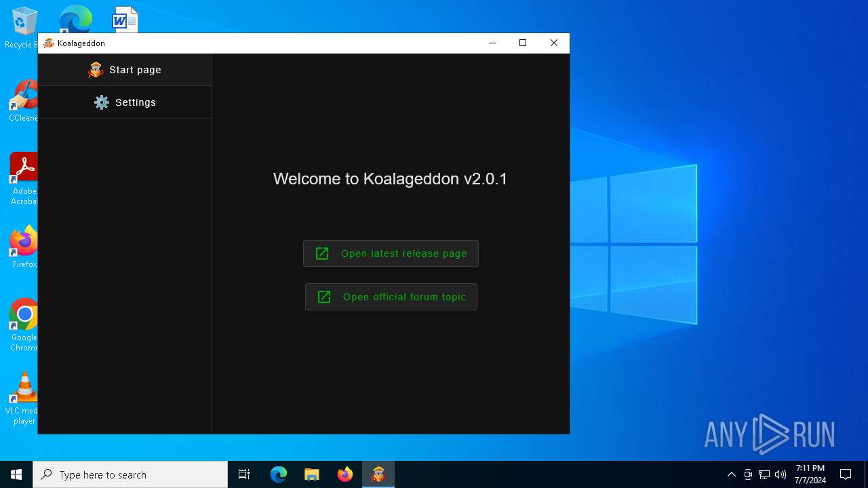Screen dimensions: 868x488
Task: Select the Microsoft Edge desktop shortcut
Action: [x=75, y=19]
